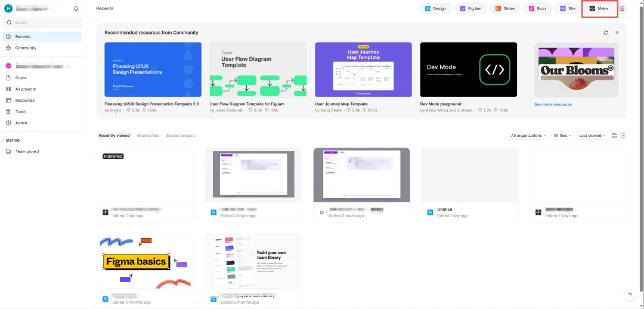This screenshot has width=644, height=309.
Task: Create a new Slides file
Action: pyautogui.click(x=505, y=8)
